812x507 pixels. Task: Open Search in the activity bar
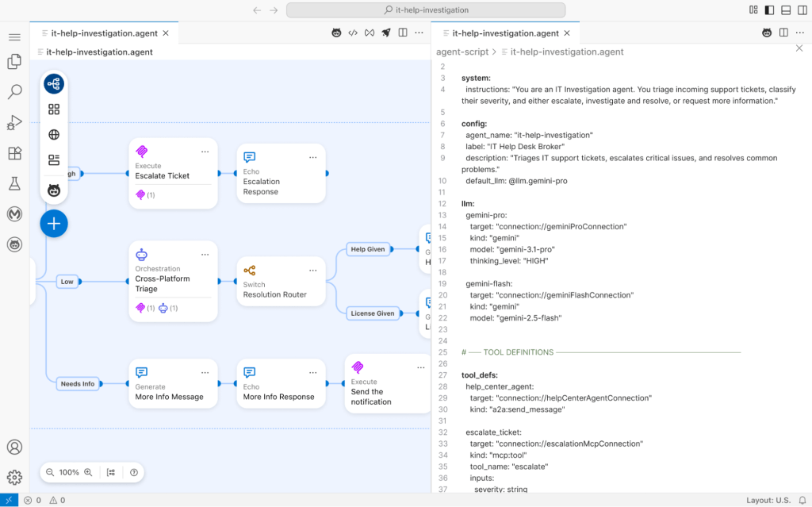13,91
